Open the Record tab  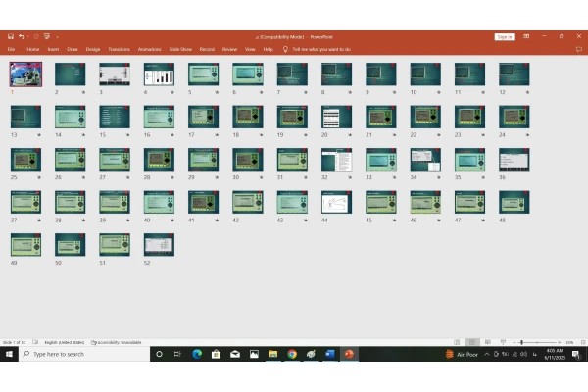(x=207, y=49)
